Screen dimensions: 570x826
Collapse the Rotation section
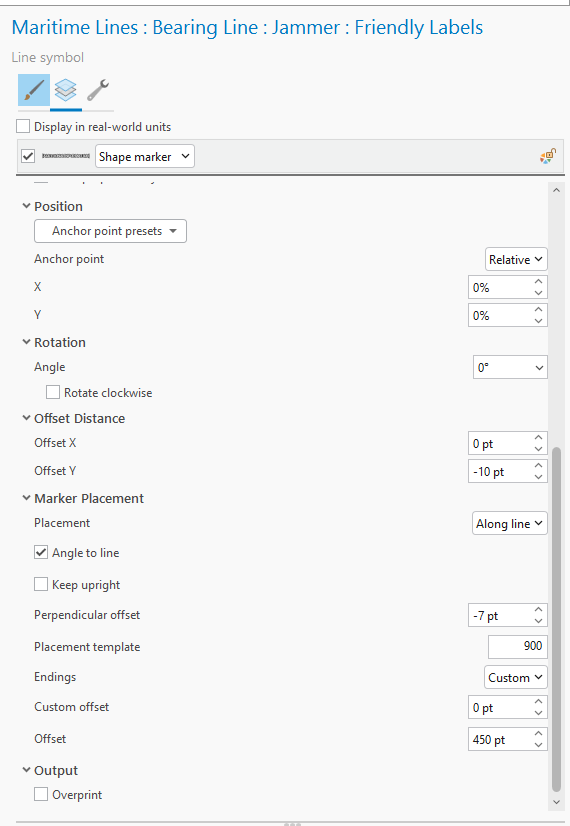[x=26, y=342]
